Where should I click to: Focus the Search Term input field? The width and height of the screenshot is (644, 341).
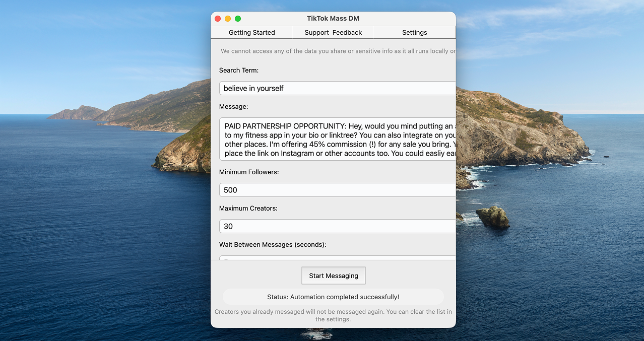click(338, 88)
